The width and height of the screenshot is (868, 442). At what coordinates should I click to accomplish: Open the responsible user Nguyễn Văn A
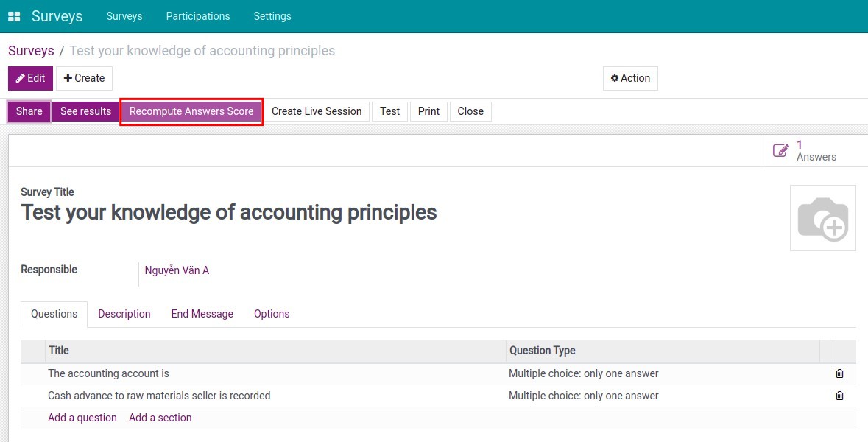point(177,270)
